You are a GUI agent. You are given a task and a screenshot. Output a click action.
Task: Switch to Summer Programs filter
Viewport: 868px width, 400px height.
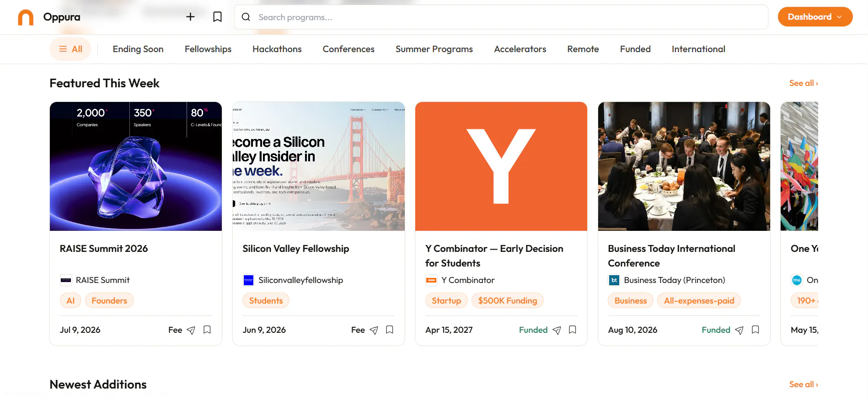(x=434, y=49)
